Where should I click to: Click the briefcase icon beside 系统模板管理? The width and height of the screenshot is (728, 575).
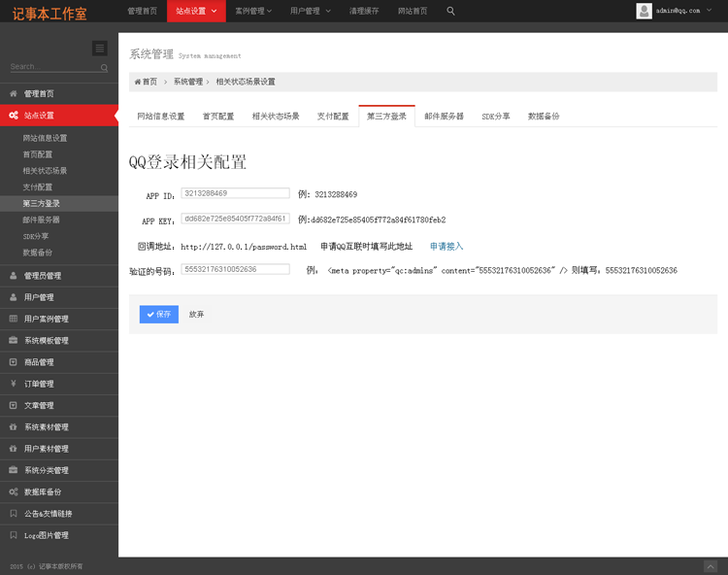[x=13, y=341]
